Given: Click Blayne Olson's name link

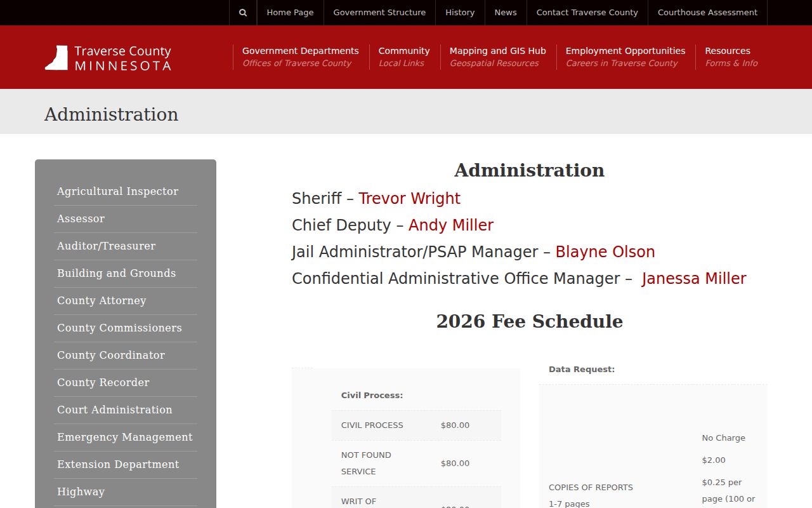Looking at the screenshot, I should pyautogui.click(x=605, y=252).
